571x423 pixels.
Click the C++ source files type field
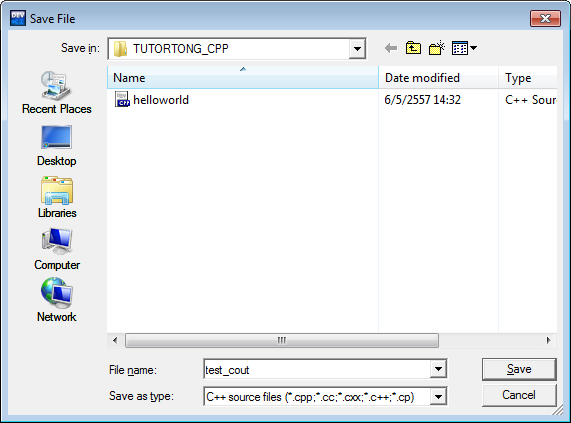point(317,396)
